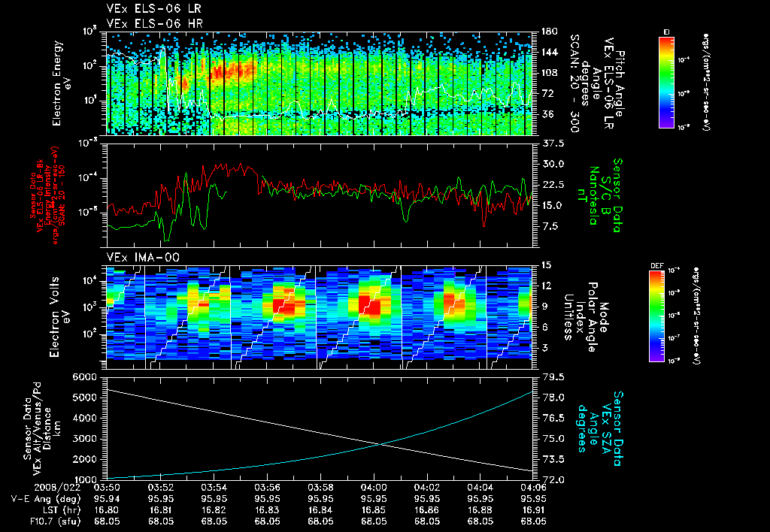The height and width of the screenshot is (532, 770).
Task: Click the red flux hotspot in top ELS spectrogram
Action: [232, 70]
